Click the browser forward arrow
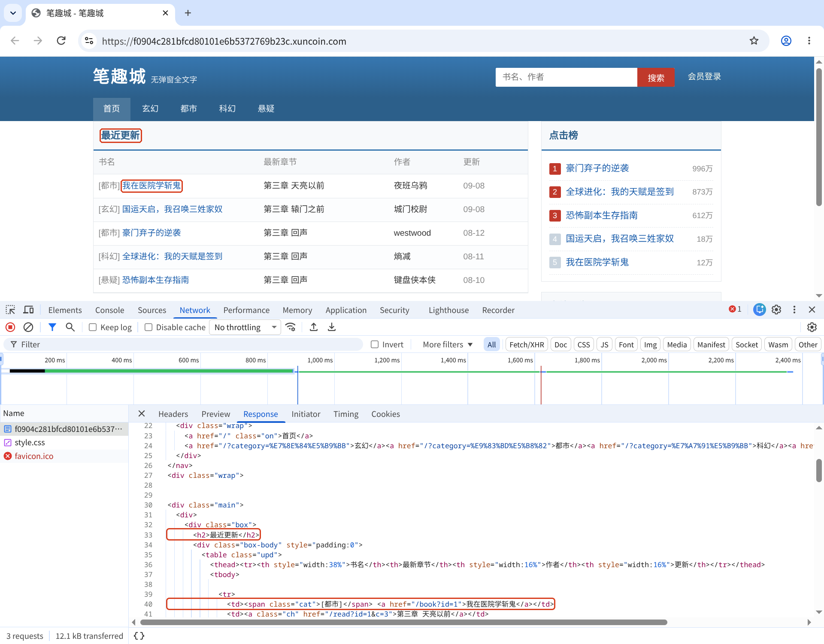Screen dimensions: 824x644 pyautogui.click(x=38, y=41)
